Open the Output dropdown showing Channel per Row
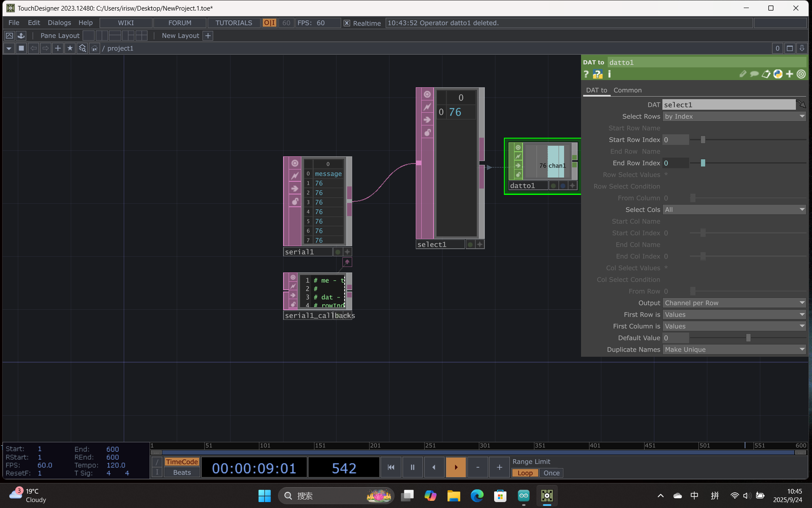Viewport: 812px width, 508px height. pos(734,303)
